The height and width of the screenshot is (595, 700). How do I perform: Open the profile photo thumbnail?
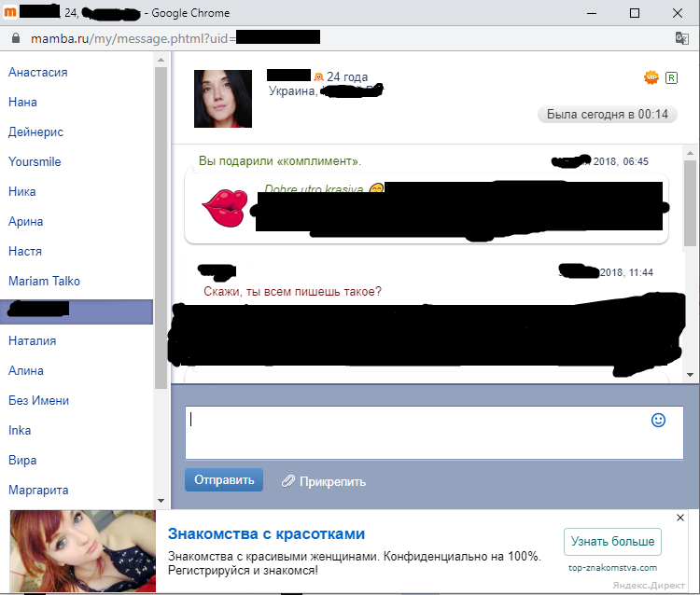click(223, 99)
